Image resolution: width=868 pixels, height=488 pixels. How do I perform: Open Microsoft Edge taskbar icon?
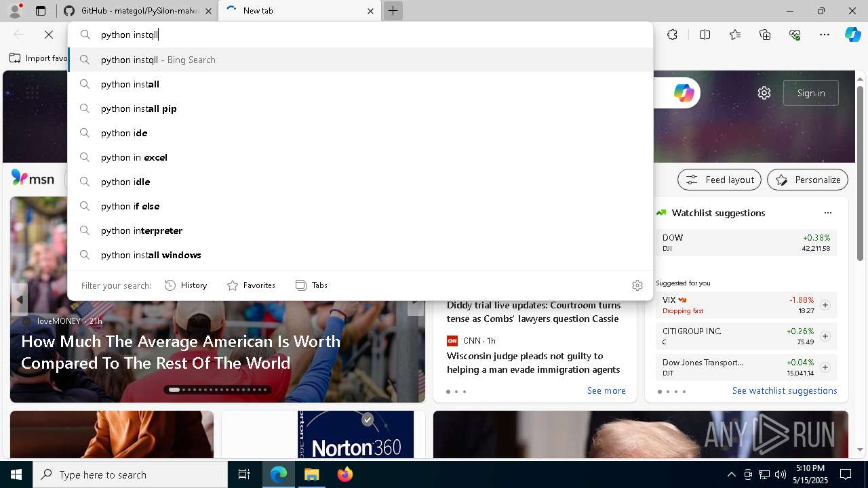pyautogui.click(x=279, y=474)
